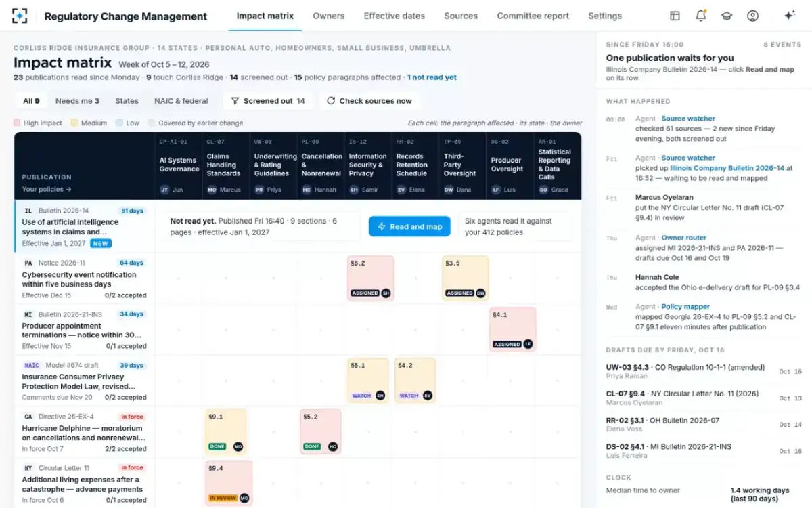
Task: Open the Policy mapper agent link
Action: pos(685,307)
